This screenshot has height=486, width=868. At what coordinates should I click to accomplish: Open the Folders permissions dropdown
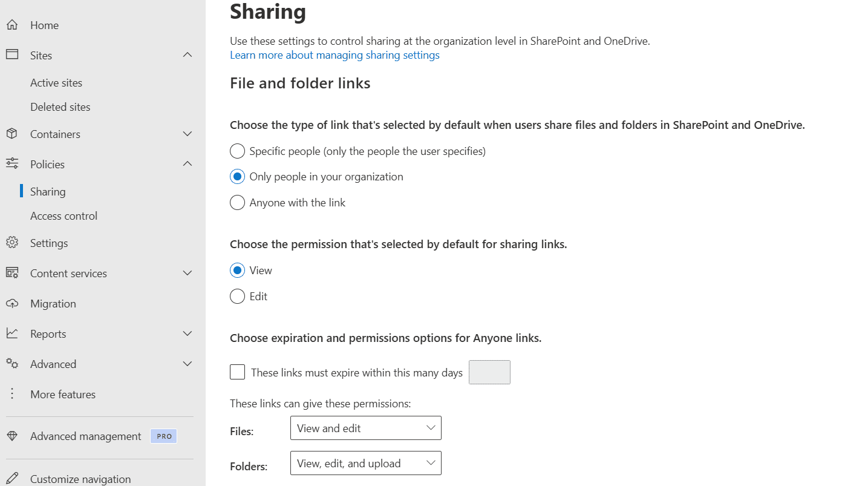pyautogui.click(x=365, y=463)
